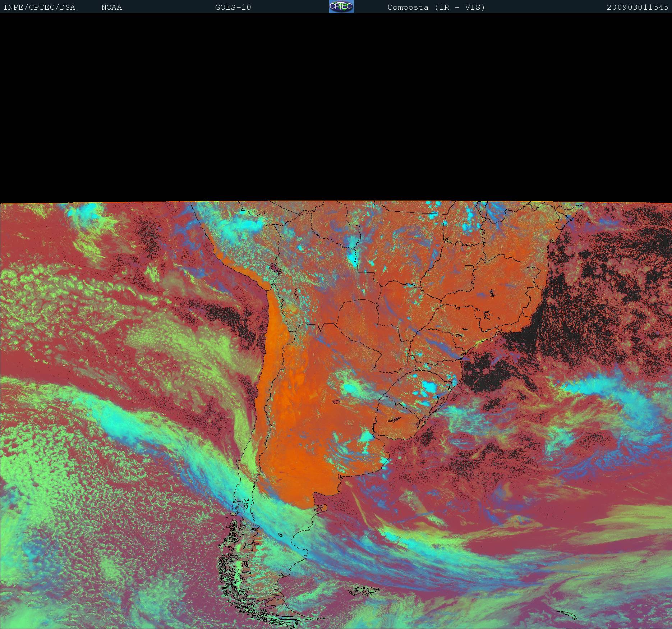672x629 pixels.
Task: Click the NOAA label in the header
Action: click(111, 8)
